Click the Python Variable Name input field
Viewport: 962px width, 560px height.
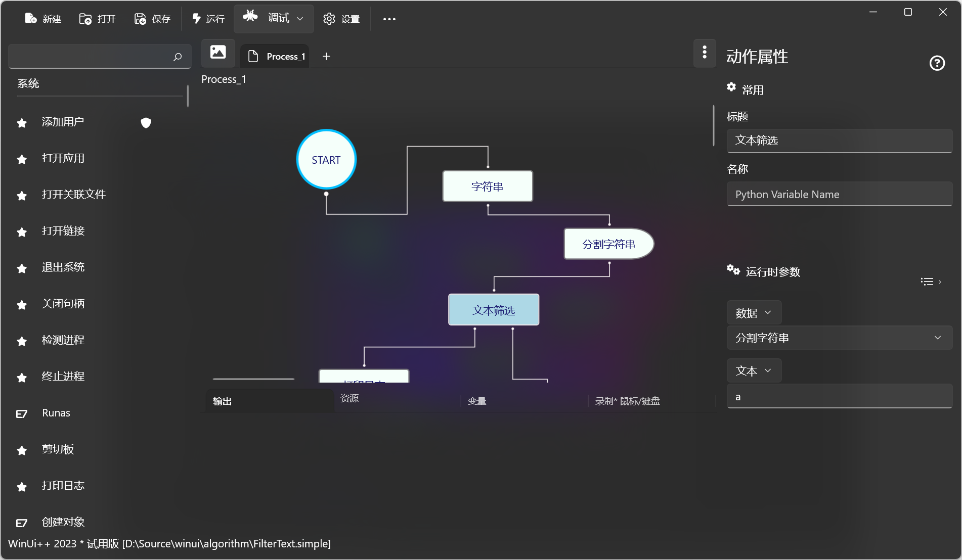[x=839, y=195]
